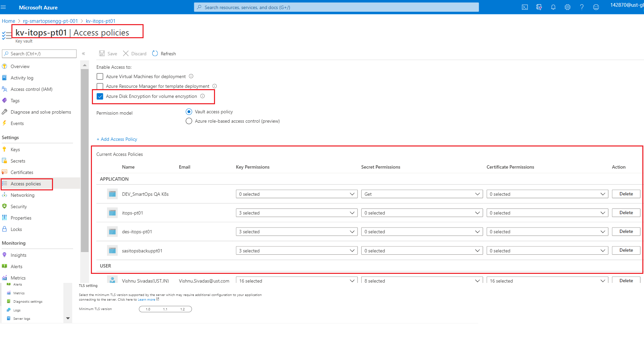Select the Vault access policy radio button

coord(189,112)
